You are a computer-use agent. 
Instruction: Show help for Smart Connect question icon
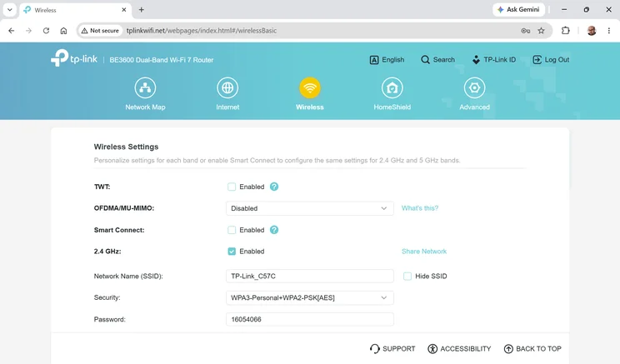tap(274, 230)
